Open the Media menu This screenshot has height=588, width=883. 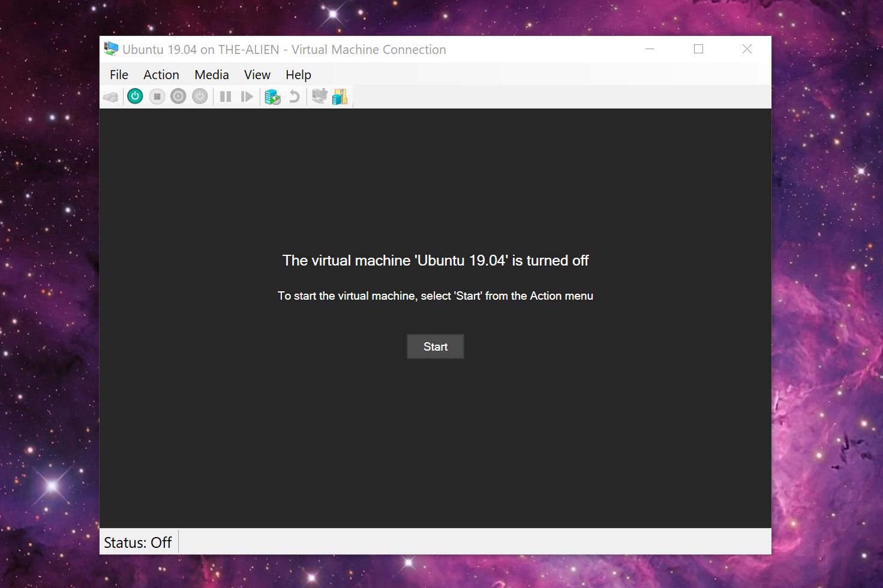[212, 75]
